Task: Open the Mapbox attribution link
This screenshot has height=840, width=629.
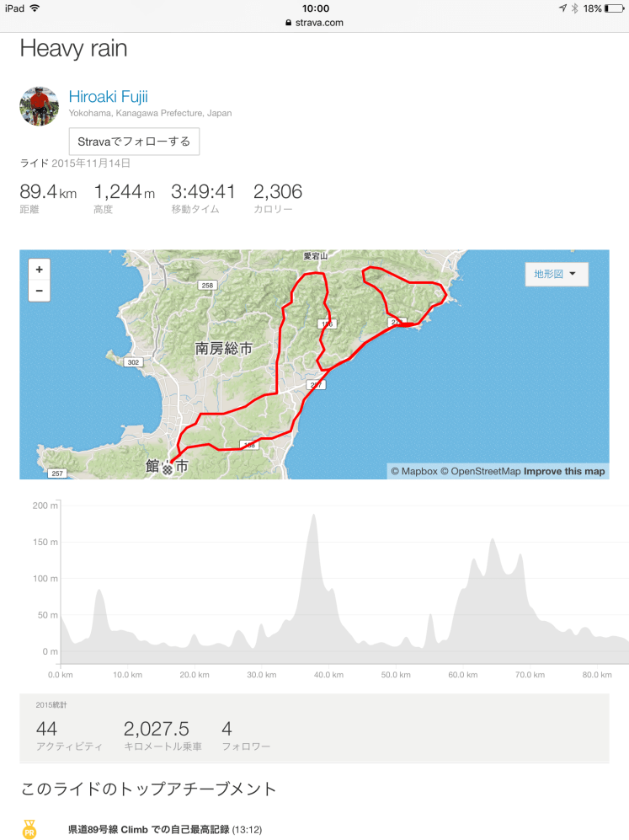Action: [x=413, y=471]
